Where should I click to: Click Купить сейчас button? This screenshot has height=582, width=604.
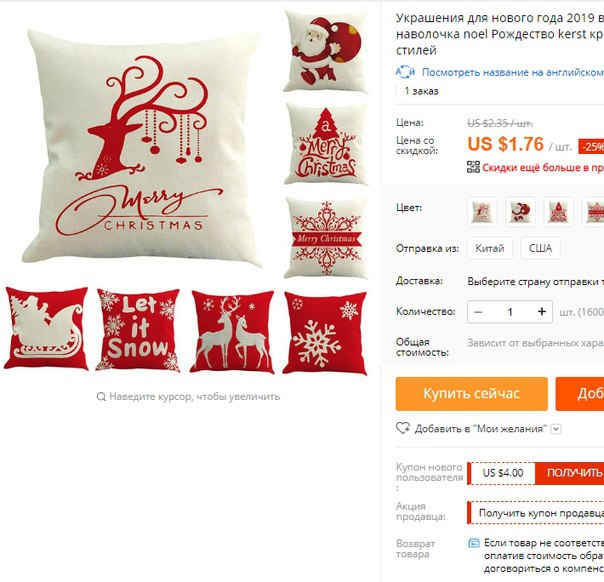point(471,394)
